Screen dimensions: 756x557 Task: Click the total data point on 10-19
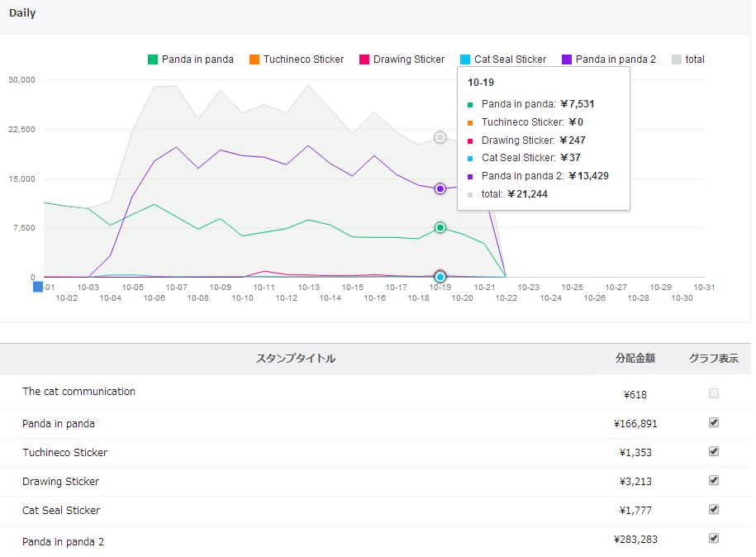440,137
